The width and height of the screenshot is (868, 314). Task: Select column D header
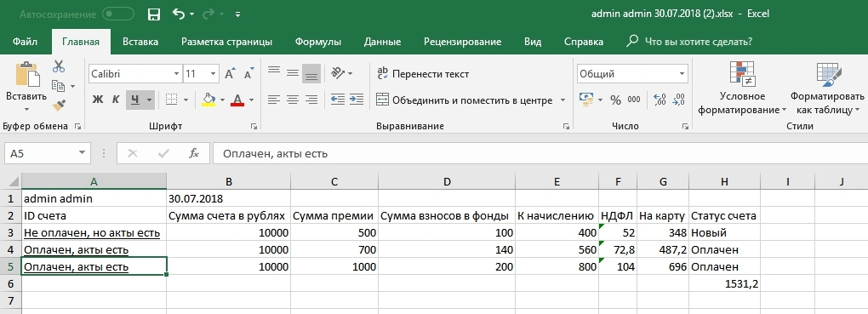[x=446, y=181]
